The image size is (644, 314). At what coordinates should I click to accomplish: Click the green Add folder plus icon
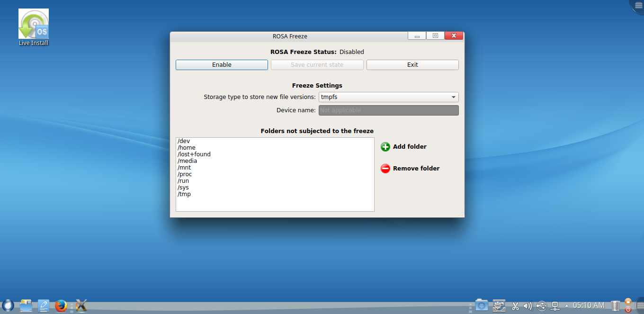coord(385,147)
